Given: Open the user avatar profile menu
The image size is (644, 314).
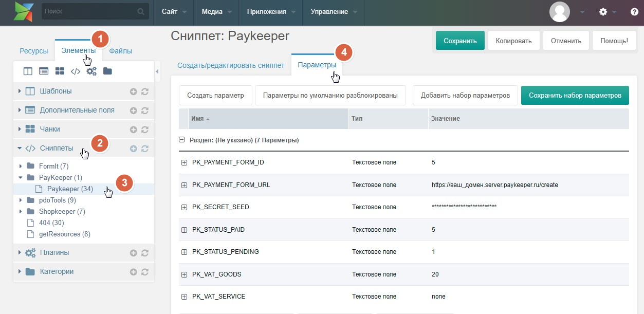Looking at the screenshot, I should (x=560, y=12).
